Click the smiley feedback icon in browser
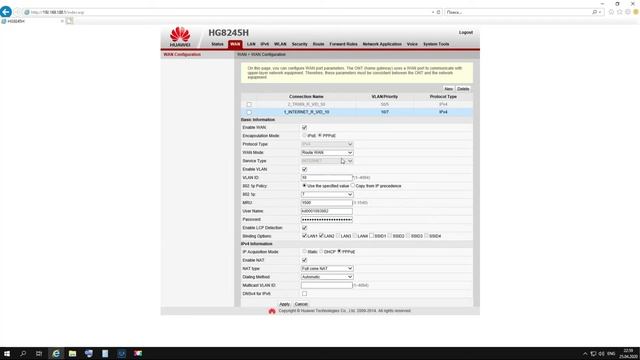Viewport: 640px width, 360px height. point(636,12)
